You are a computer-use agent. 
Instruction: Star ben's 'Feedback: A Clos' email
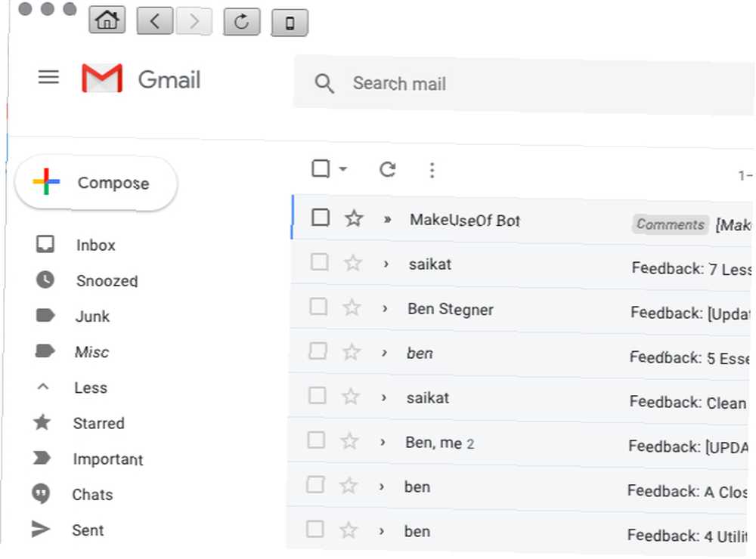(348, 486)
